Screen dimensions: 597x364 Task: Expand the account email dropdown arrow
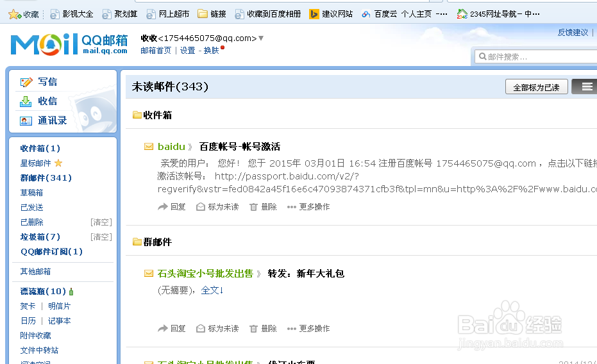(x=261, y=38)
